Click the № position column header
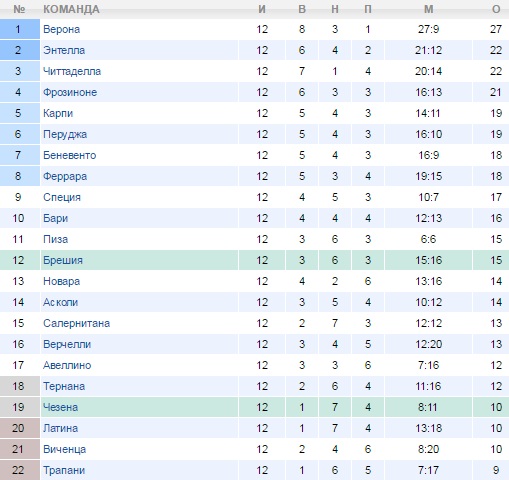The width and height of the screenshot is (509, 480). tap(19, 9)
